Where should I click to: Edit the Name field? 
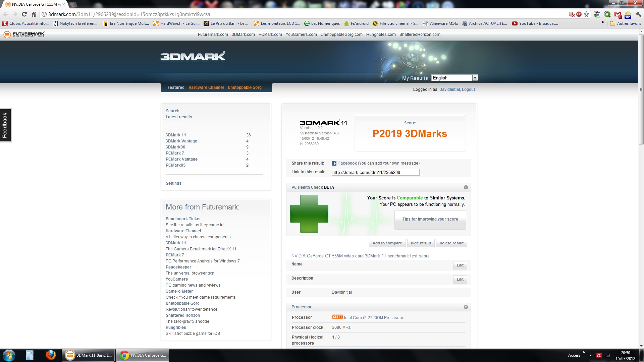click(x=460, y=265)
